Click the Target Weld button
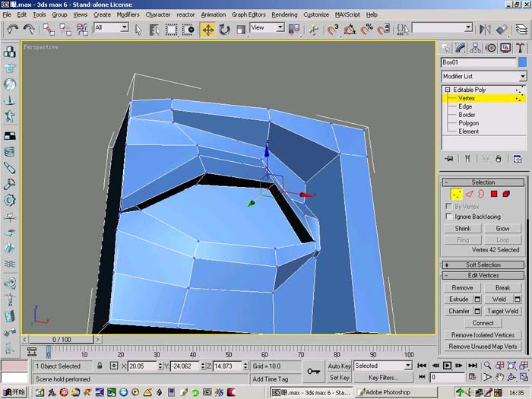The width and height of the screenshot is (532, 399). 502,311
